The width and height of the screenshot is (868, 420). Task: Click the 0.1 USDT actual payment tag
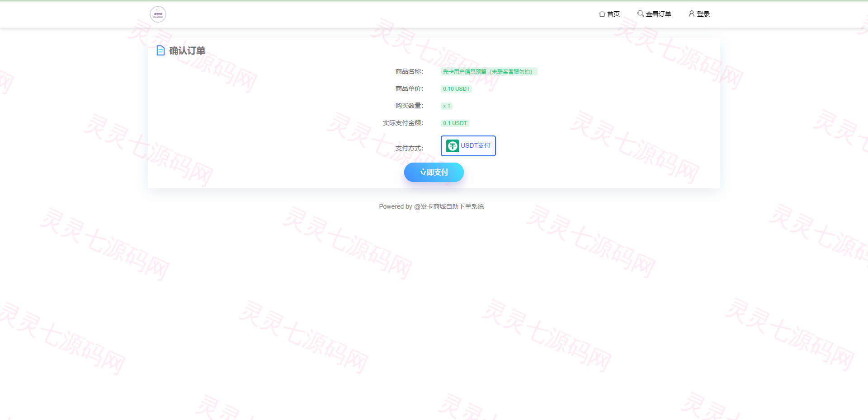point(455,123)
